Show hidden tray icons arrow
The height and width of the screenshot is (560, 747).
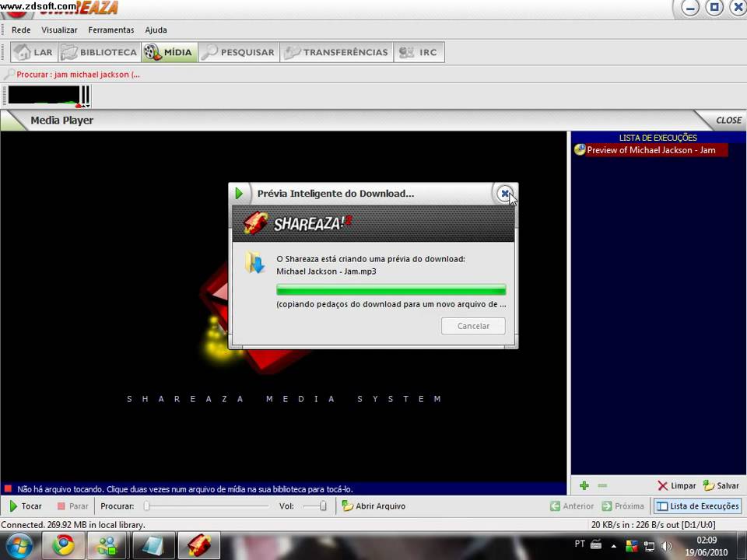(614, 547)
